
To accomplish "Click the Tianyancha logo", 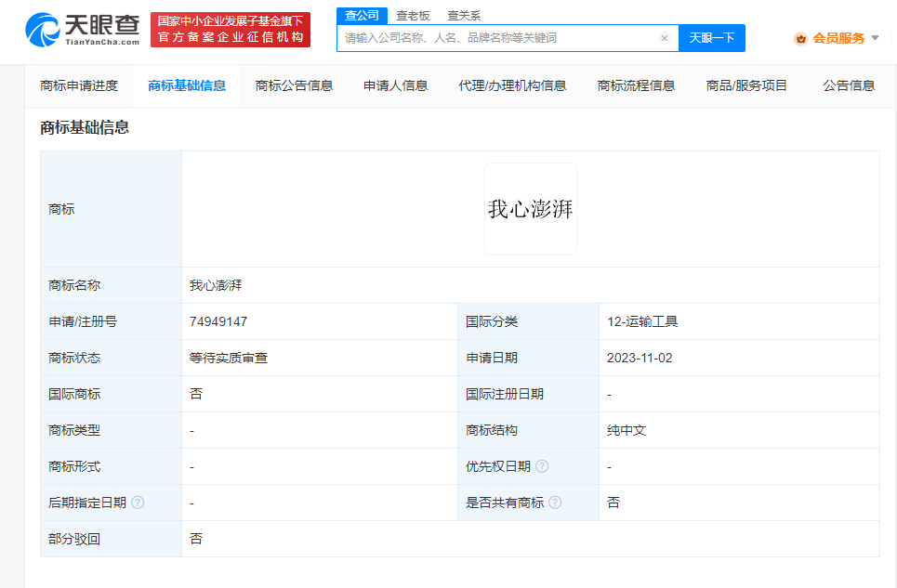I will [82, 30].
